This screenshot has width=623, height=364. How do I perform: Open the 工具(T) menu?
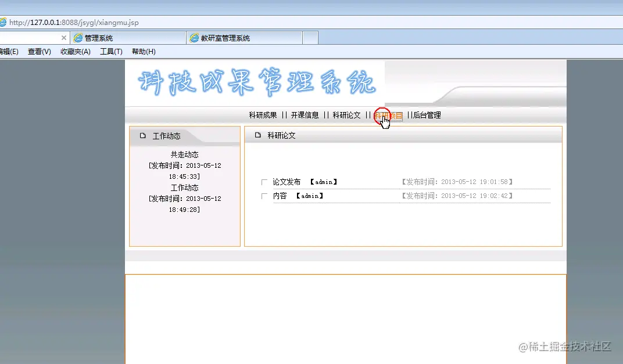(x=111, y=51)
